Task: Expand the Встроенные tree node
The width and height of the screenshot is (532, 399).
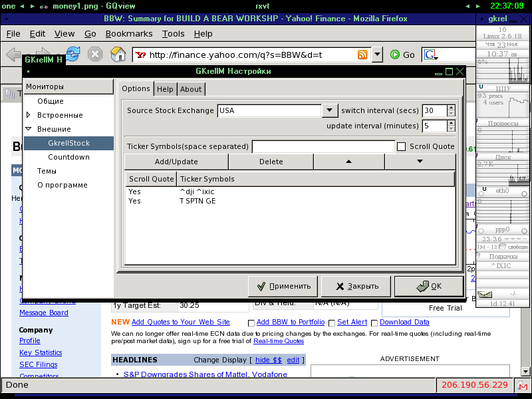Action: [29, 115]
